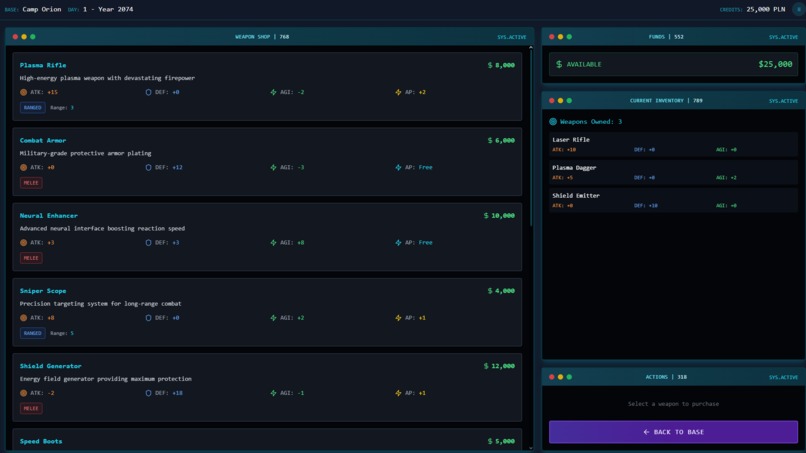
Task: Click the Camp Orion base name
Action: 42,9
